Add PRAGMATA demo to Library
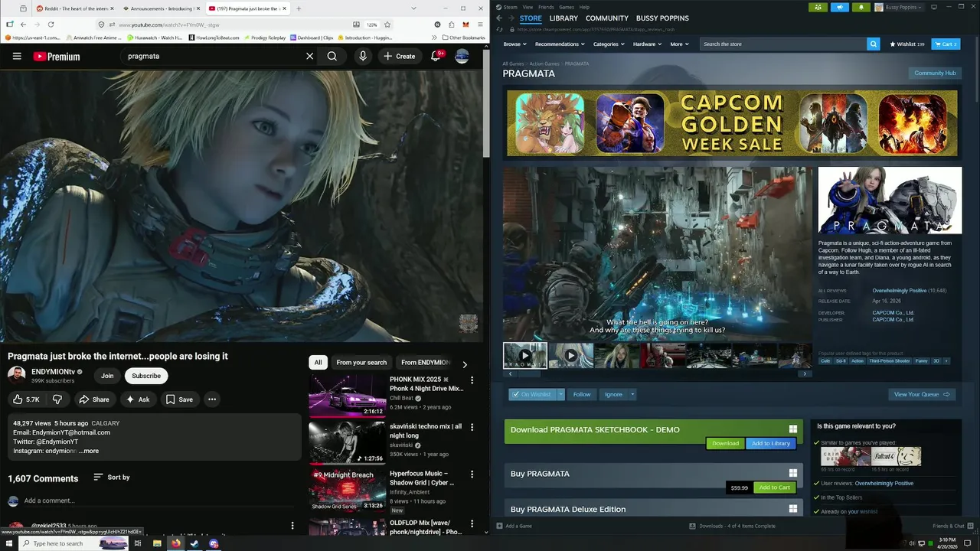The height and width of the screenshot is (551, 980). click(x=770, y=443)
